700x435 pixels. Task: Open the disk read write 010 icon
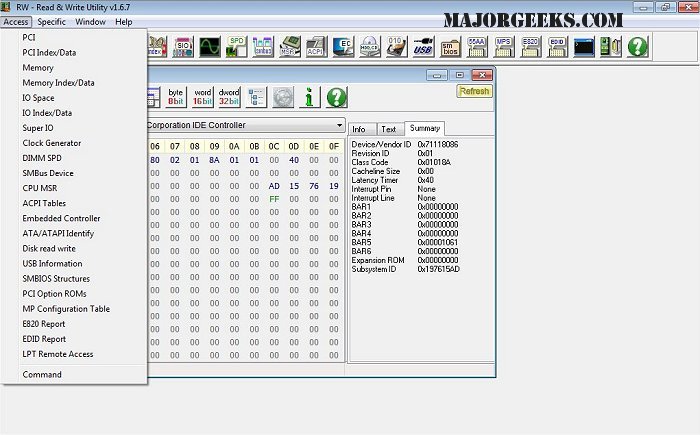click(396, 46)
